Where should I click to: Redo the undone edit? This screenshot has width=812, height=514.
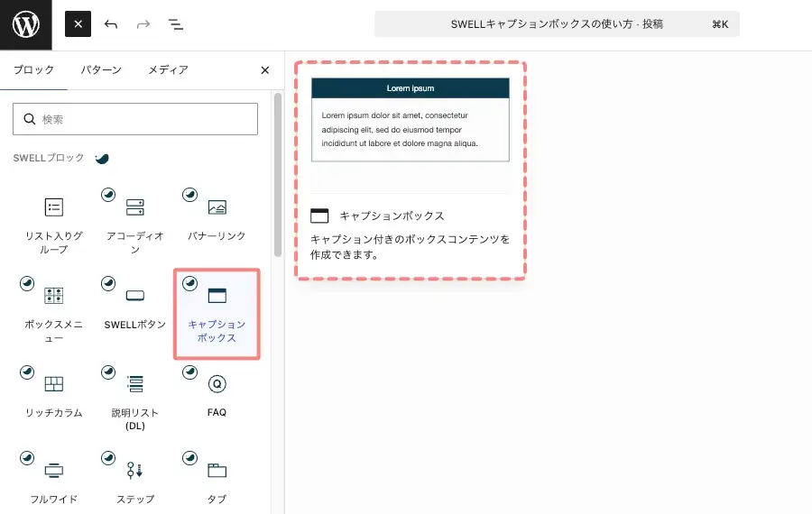(143, 23)
